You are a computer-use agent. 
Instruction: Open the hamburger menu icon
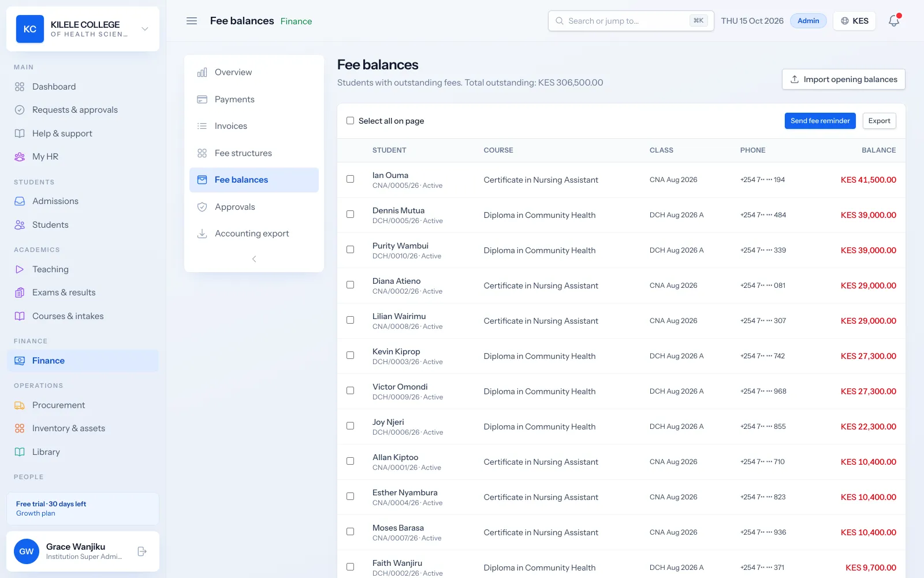(192, 21)
